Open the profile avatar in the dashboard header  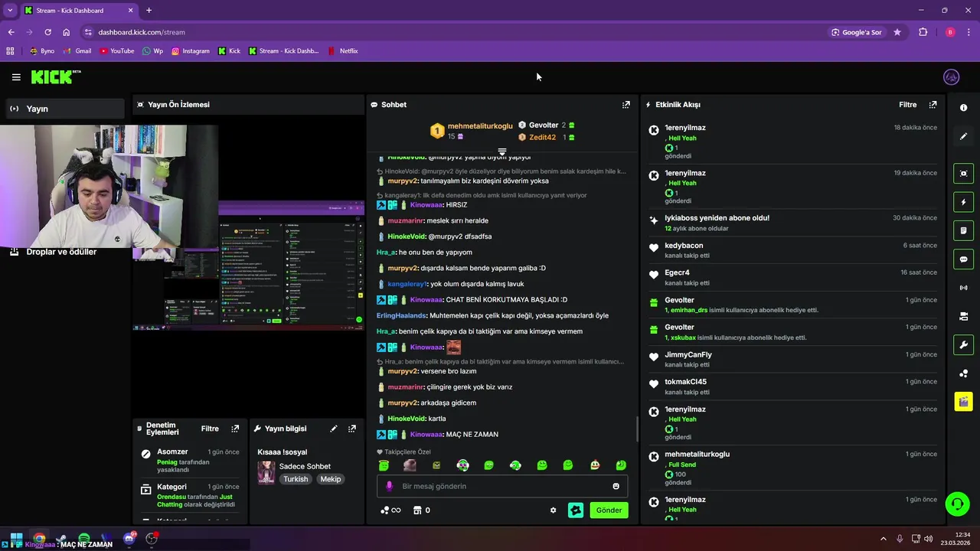pos(952,77)
